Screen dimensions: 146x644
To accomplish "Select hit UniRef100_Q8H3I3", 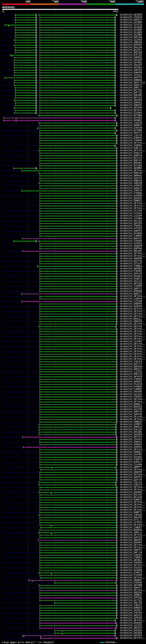I will pyautogui.click(x=131, y=20).
